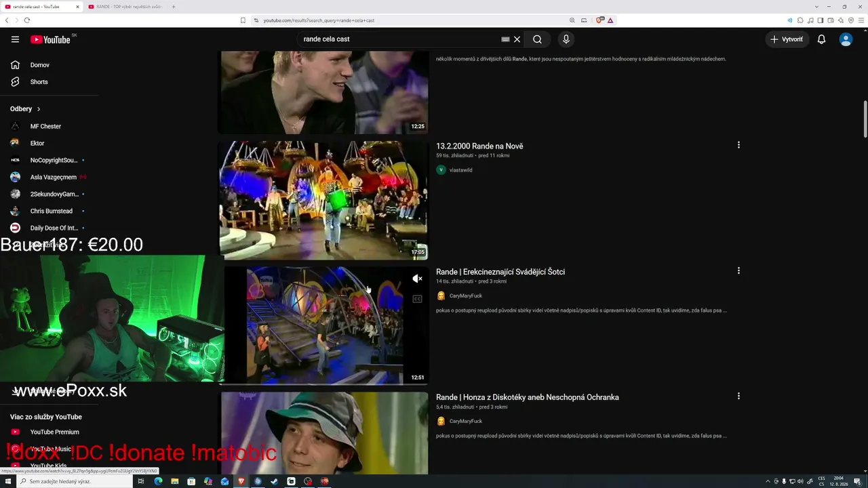Go to the YouTube home logo

point(50,39)
